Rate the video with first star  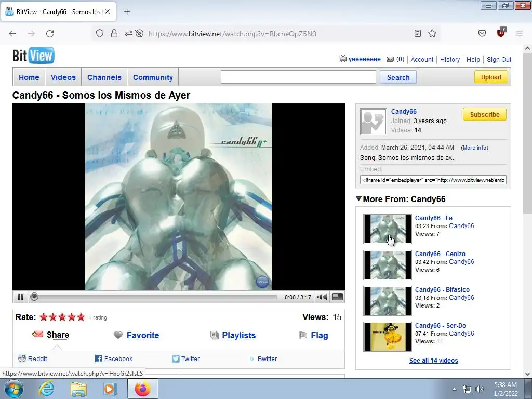tap(44, 317)
